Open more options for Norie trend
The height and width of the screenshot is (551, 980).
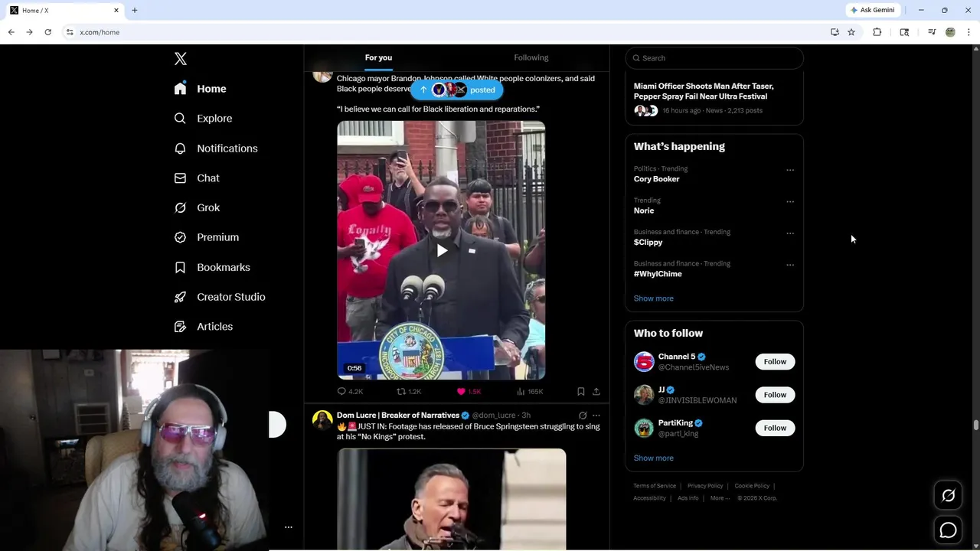pyautogui.click(x=790, y=201)
